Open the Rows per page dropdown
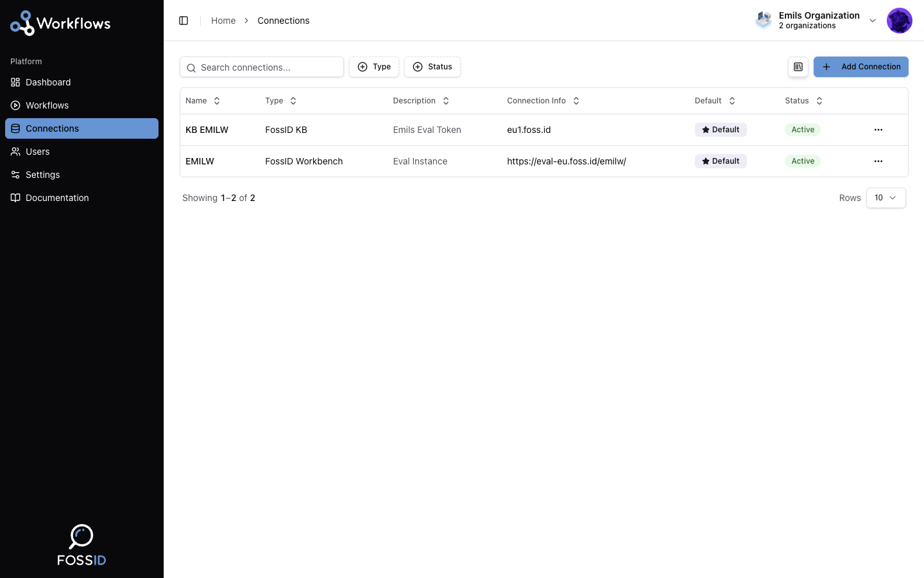The width and height of the screenshot is (924, 578). [x=886, y=198]
